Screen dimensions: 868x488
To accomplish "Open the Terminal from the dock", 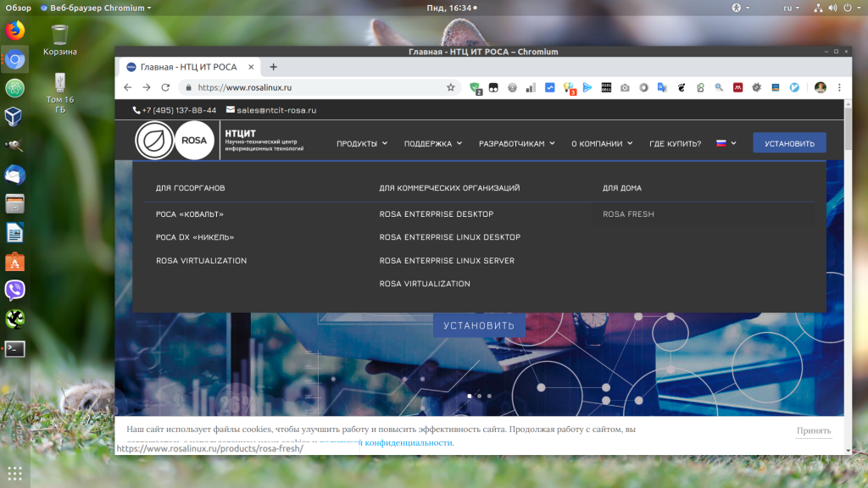I will [14, 348].
